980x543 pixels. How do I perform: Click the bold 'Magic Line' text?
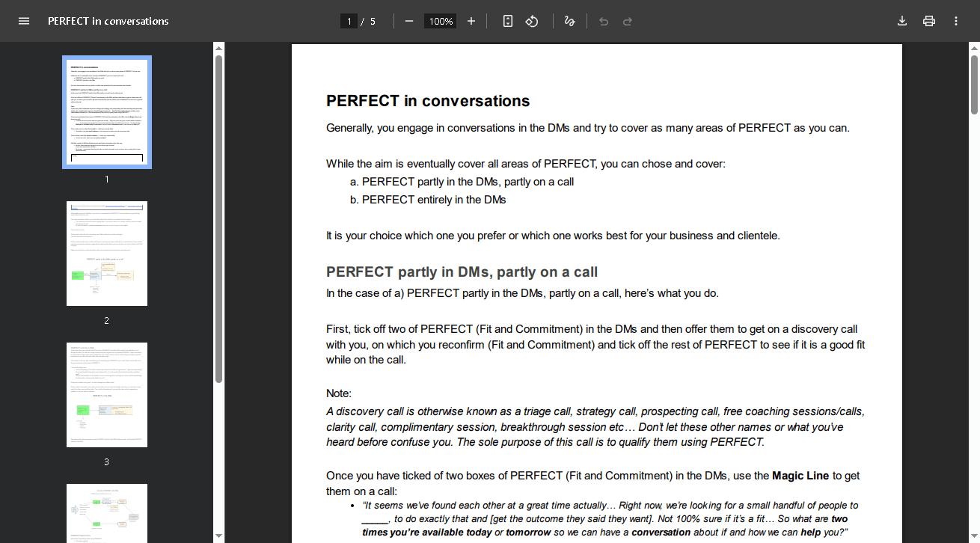[800, 476]
